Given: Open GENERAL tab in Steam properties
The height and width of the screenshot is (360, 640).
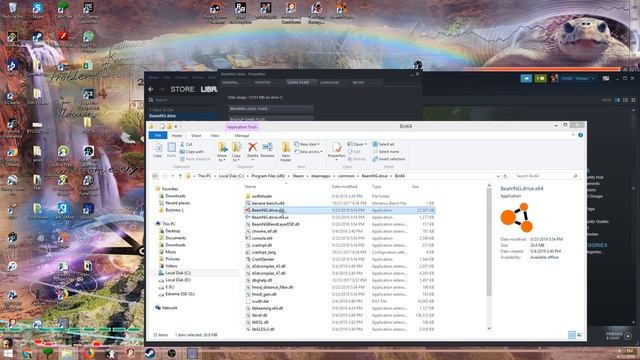Looking at the screenshot, I should coord(230,82).
